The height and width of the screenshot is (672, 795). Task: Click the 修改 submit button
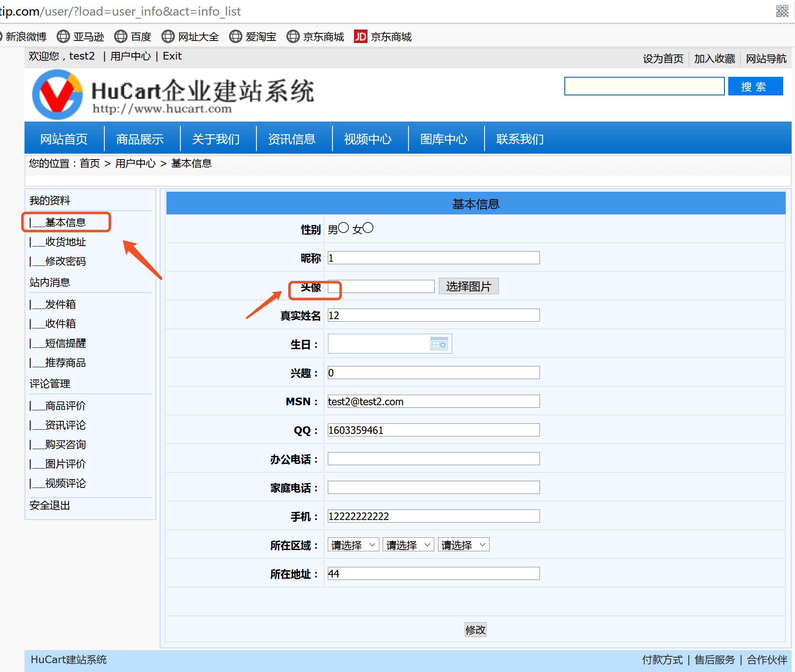pos(475,630)
